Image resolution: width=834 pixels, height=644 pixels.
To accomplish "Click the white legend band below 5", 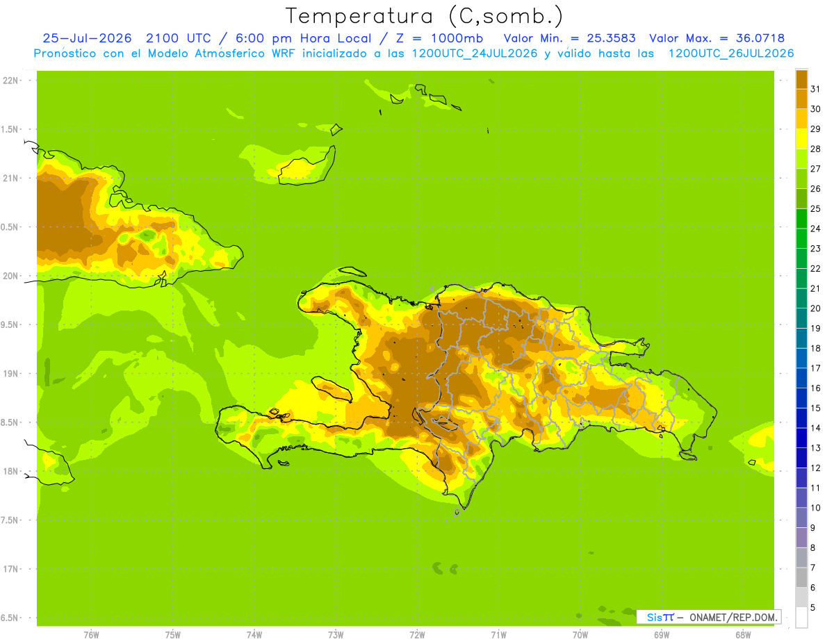I will point(801,618).
